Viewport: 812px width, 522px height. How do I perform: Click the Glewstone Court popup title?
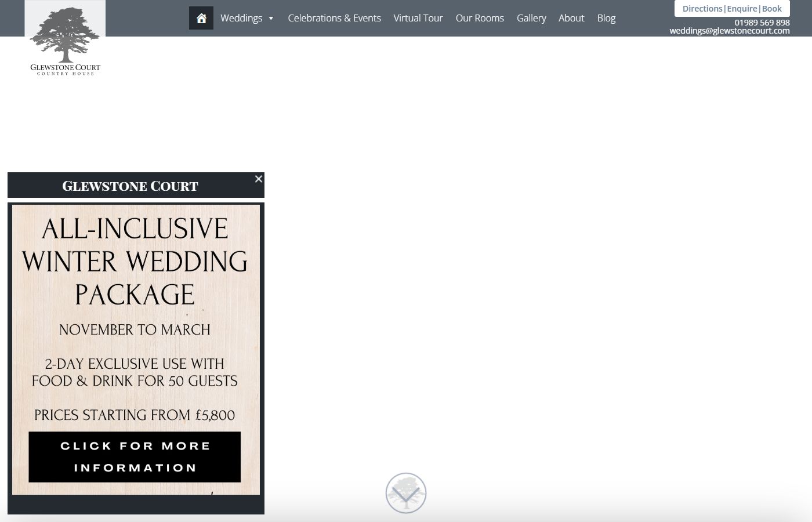(x=130, y=186)
